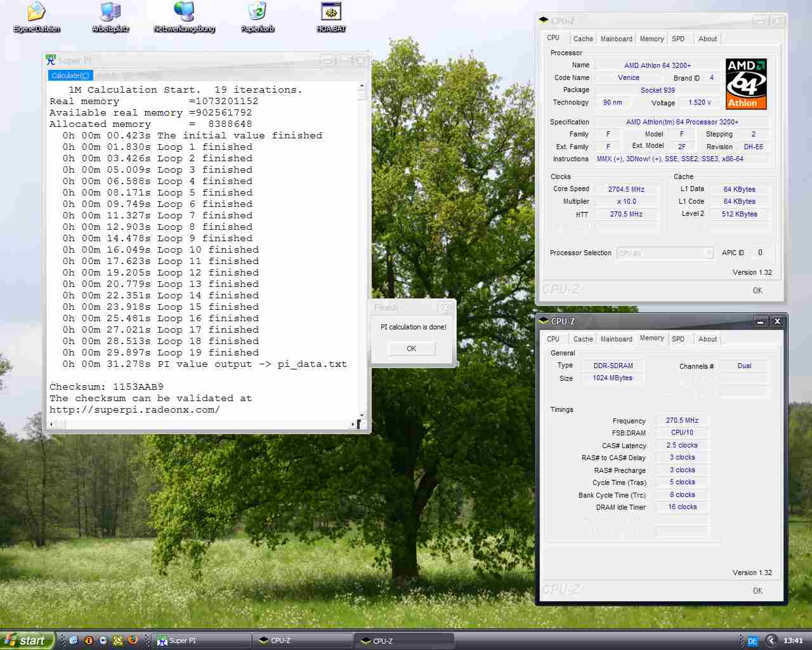The width and height of the screenshot is (812, 650).
Task: Click superpi.radeonx.com URL text
Action: pos(134,409)
